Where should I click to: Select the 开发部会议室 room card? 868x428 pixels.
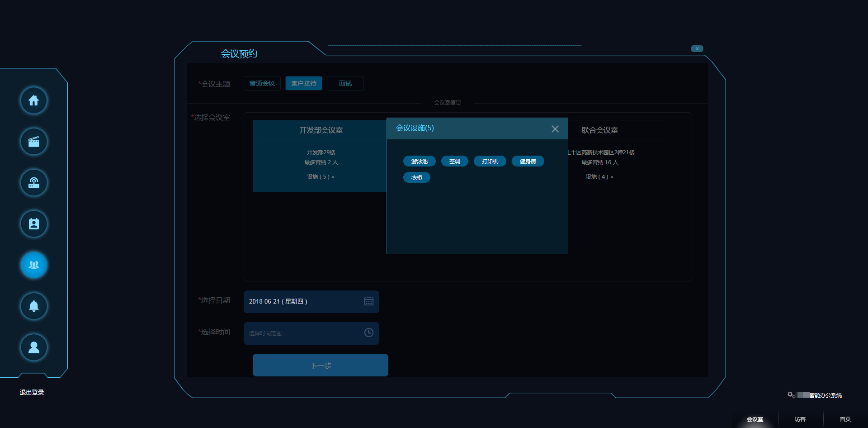[320, 156]
